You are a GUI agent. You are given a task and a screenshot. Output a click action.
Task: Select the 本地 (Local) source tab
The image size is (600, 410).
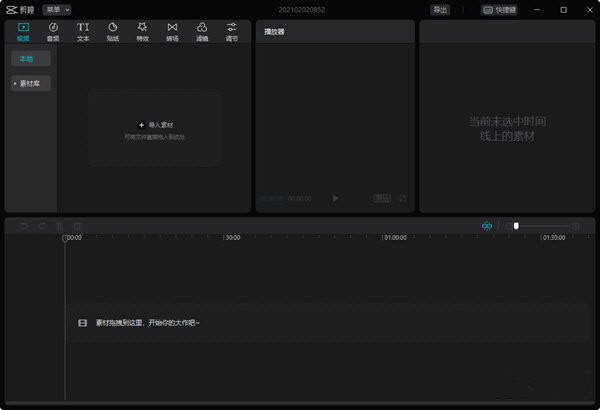(31, 59)
